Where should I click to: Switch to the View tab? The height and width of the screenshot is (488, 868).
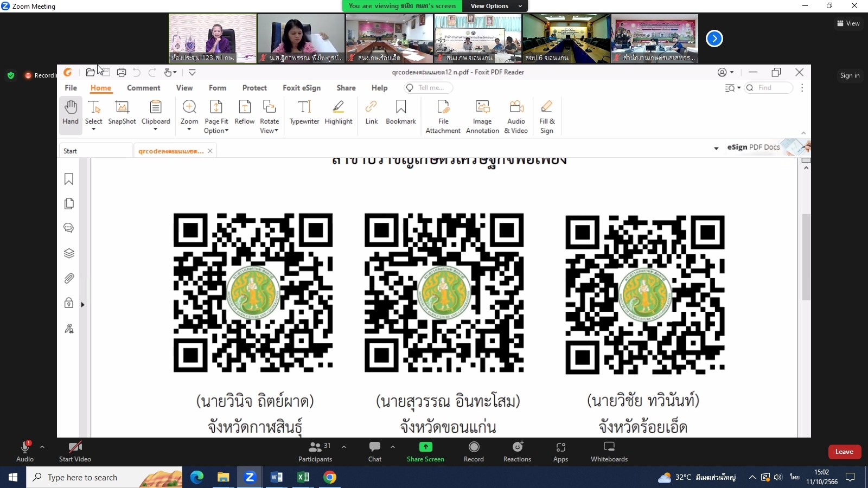[x=184, y=88]
